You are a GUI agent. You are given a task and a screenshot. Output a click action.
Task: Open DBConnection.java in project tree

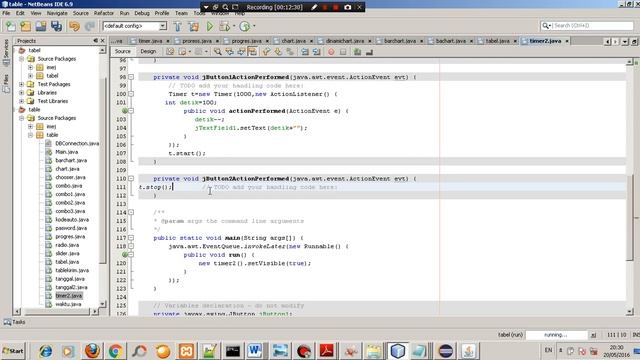[x=77, y=143]
